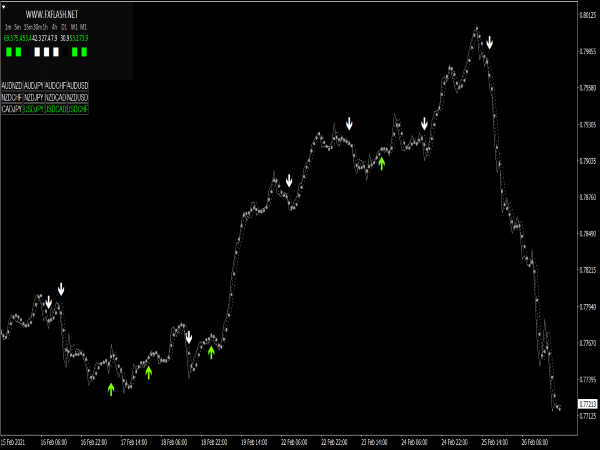Click the 30.9 indicator value
The width and height of the screenshot is (600, 450).
coord(65,38)
